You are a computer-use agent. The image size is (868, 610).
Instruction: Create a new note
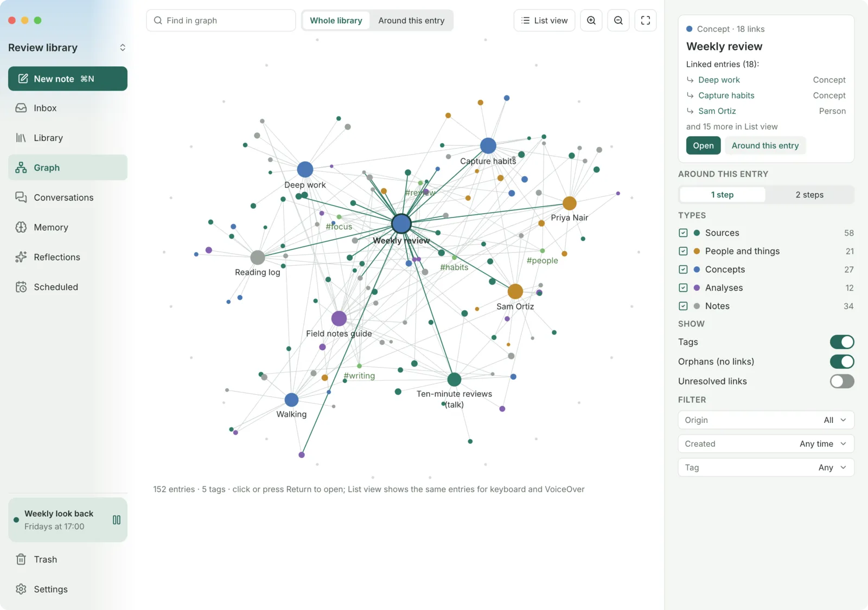[x=68, y=79]
